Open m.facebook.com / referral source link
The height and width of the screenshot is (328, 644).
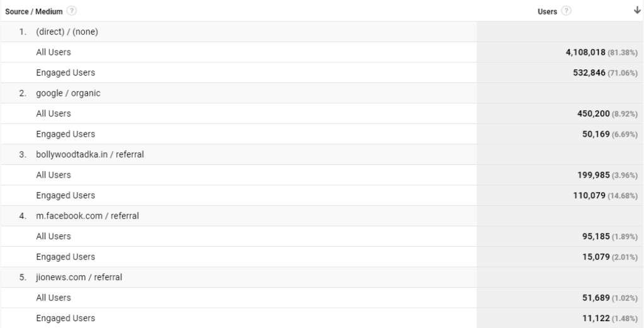pos(87,216)
